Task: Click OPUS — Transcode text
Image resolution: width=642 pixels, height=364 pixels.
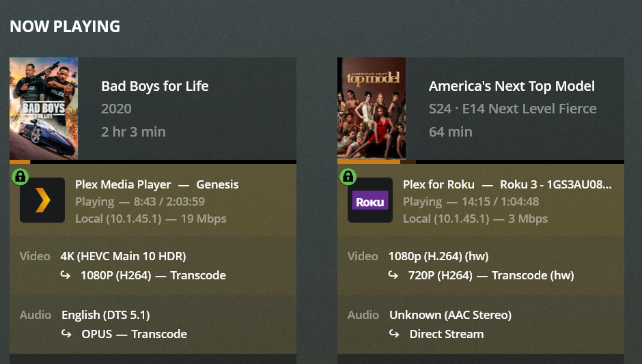Action: (135, 334)
